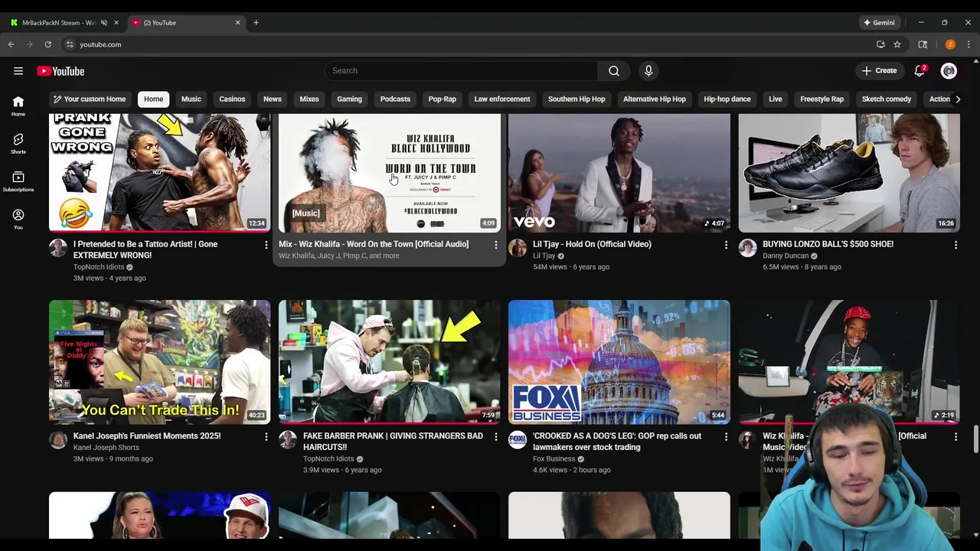
Task: Select the Live chip
Action: tap(776, 99)
